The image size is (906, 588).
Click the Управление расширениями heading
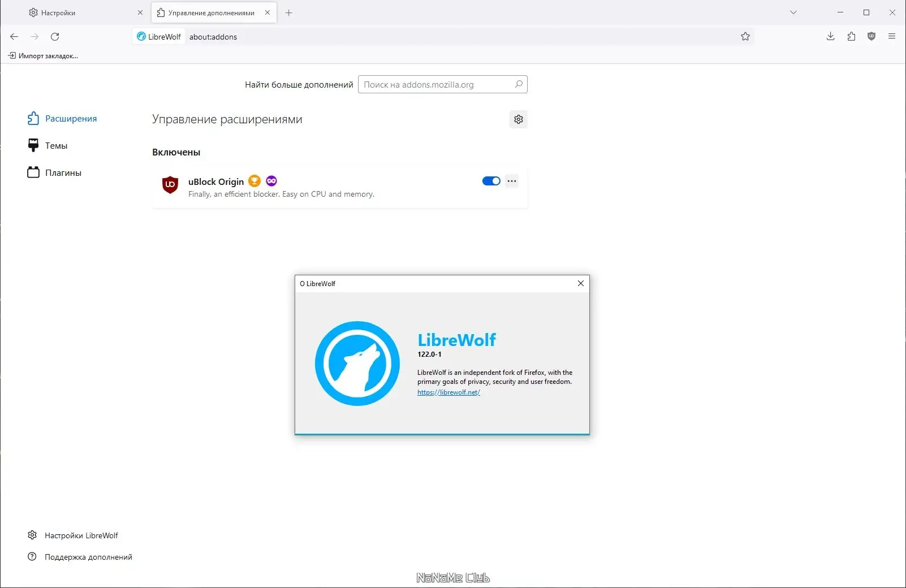point(227,119)
